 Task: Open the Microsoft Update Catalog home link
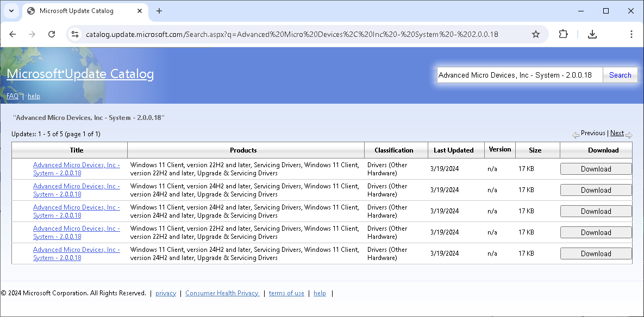(x=80, y=74)
